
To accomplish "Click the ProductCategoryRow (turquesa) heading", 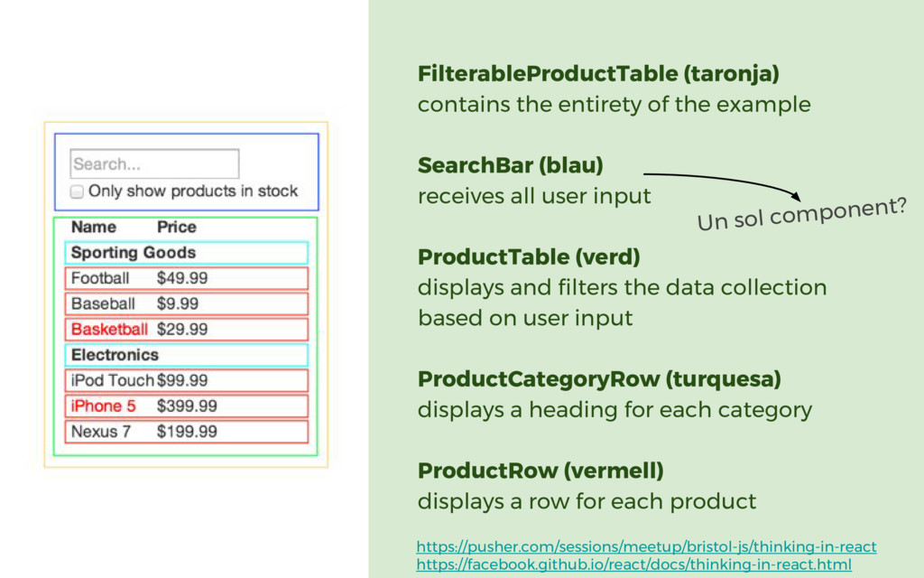I will click(599, 379).
